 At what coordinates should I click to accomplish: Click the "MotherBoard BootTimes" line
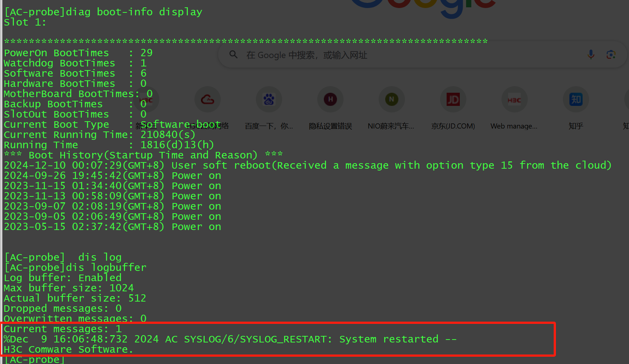78,94
